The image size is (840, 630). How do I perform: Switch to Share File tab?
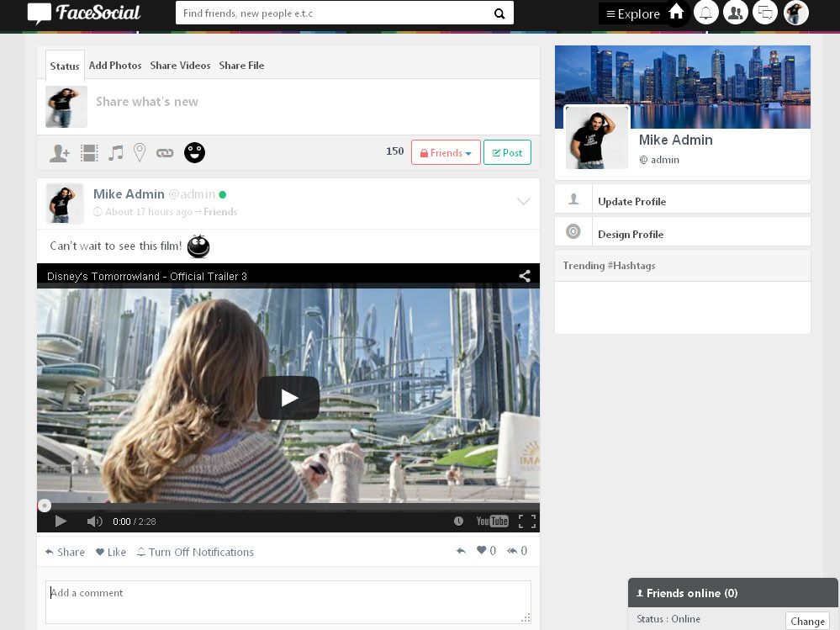241,66
